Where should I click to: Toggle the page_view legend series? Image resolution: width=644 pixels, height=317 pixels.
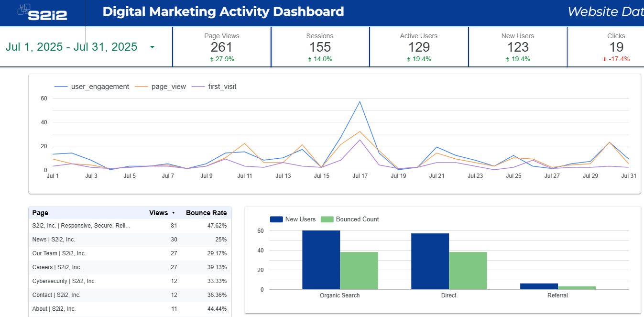[x=160, y=87]
